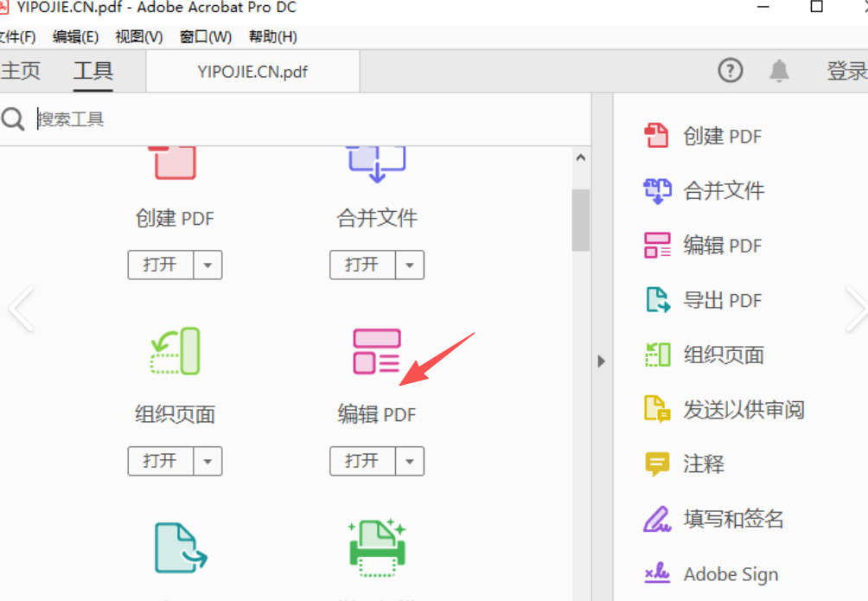The height and width of the screenshot is (601, 868).
Task: Click the 编辑 PDF icon in tools grid
Action: pyautogui.click(x=376, y=351)
